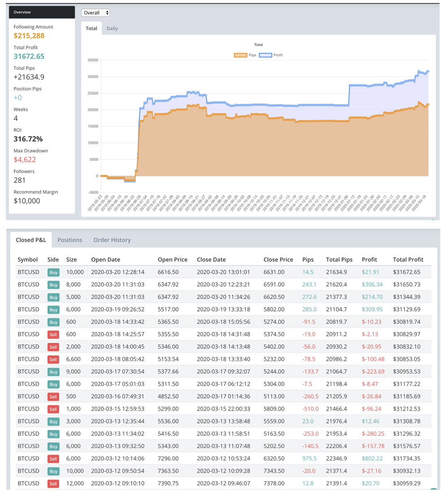Screen dimensions: 448x495
Task: Click Sell badge for 2020-03-18 14:25:57 trade
Action: [x=53, y=334]
